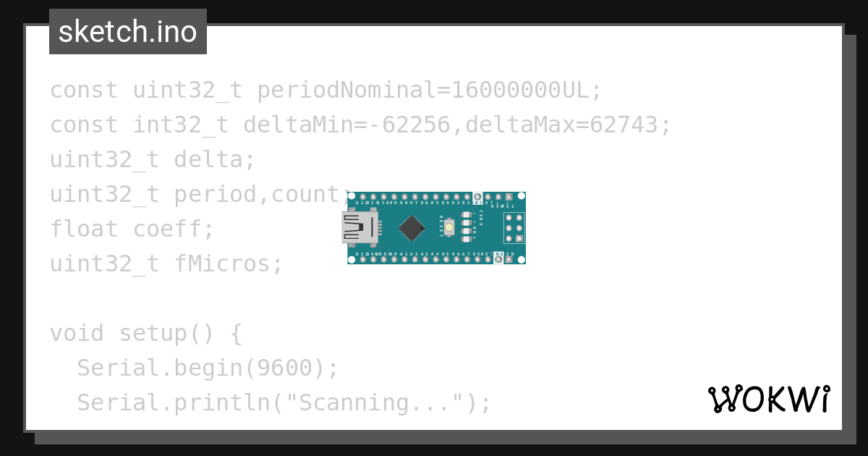
Task: Click the square VIN pin pad
Action: pos(509,260)
